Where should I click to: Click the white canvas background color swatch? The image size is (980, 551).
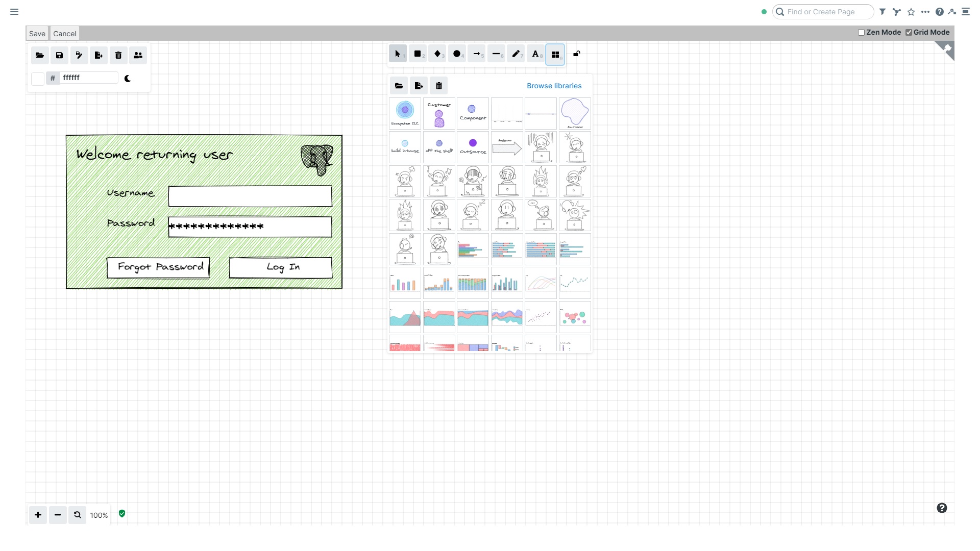38,79
